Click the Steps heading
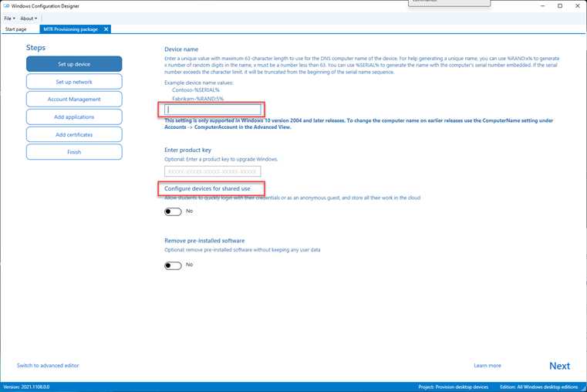This screenshot has height=392, width=587. tap(35, 48)
